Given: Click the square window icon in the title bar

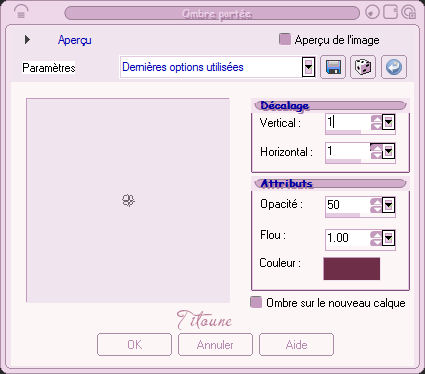Looking at the screenshot, I should coord(390,12).
